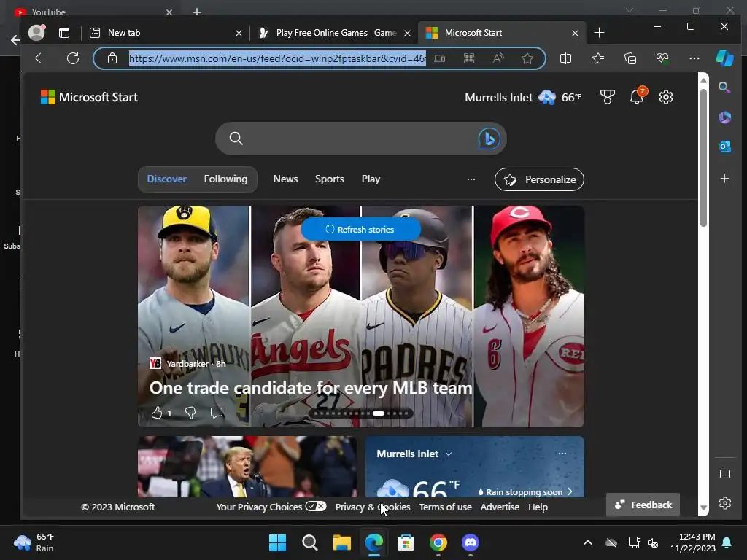Show hidden system tray icons chevron
The image size is (747, 560).
point(588,542)
